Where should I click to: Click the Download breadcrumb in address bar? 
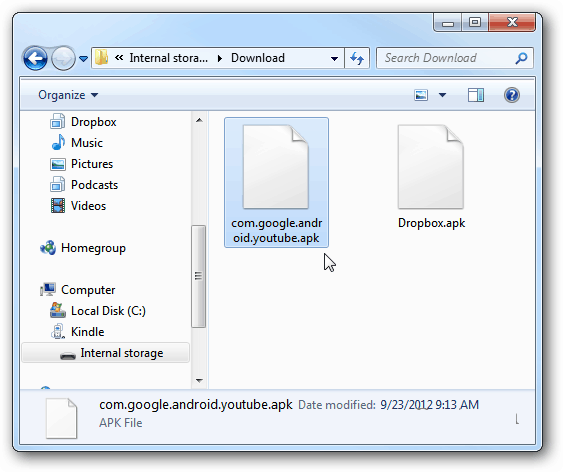[258, 58]
